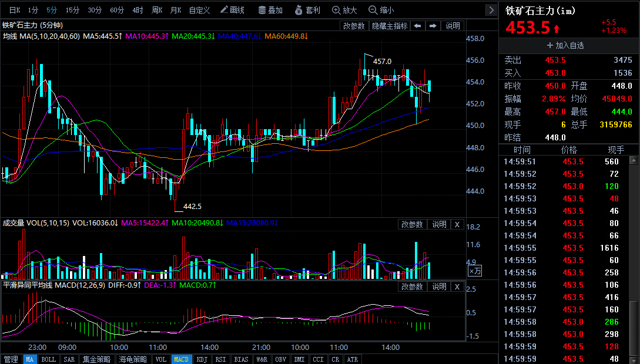
Task: Click the 457.0 high price marker
Action: pyautogui.click(x=382, y=62)
